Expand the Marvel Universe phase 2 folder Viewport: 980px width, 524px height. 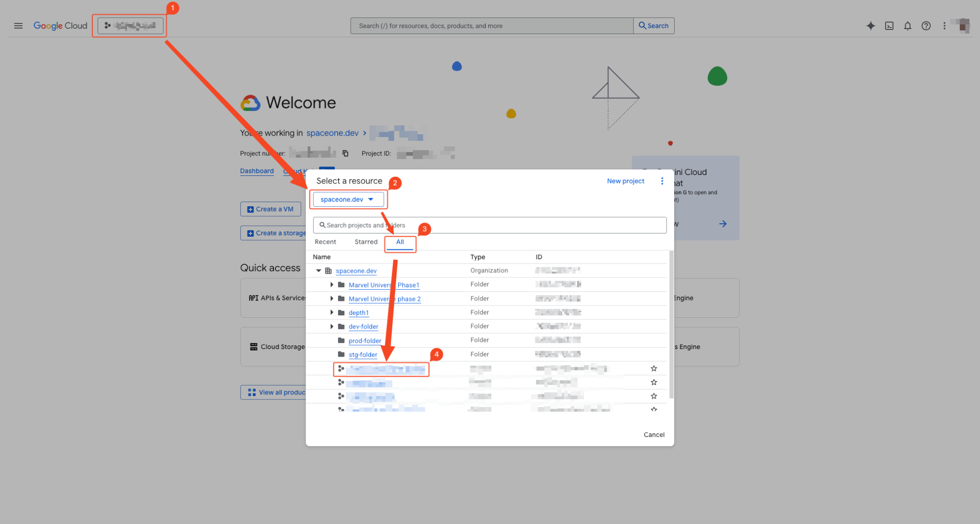(x=331, y=298)
